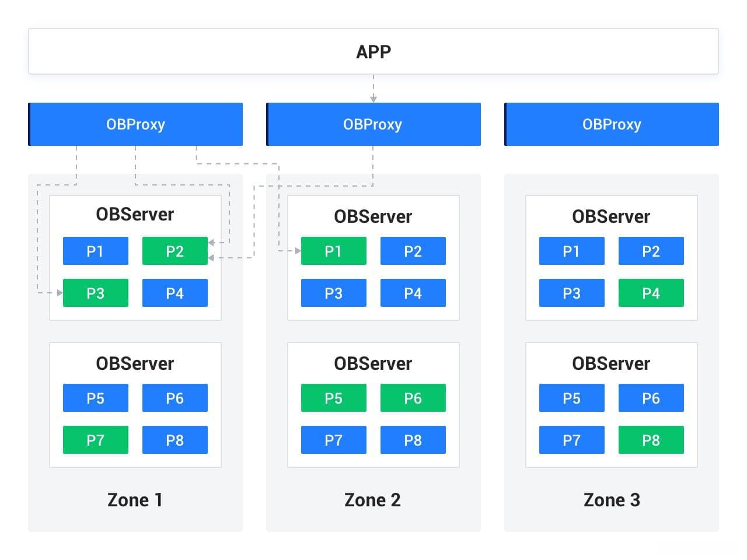Select green P8 block in Zone 3
747x560 pixels.
(x=651, y=440)
